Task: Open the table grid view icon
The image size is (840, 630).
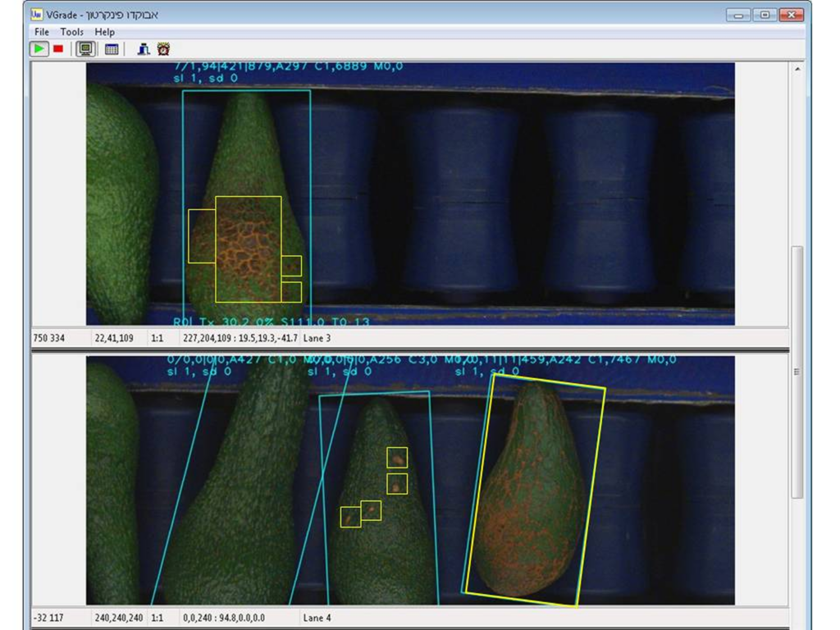Action: [x=112, y=49]
